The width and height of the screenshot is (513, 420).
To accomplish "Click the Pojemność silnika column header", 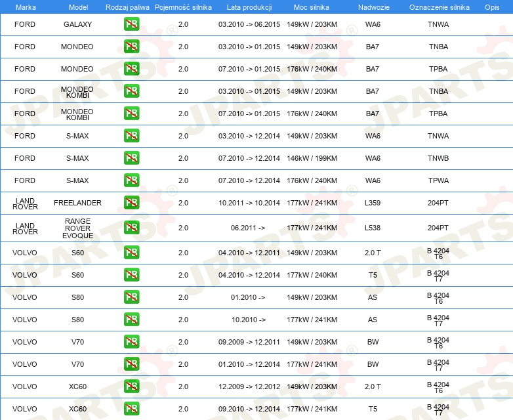I will click(x=183, y=7).
